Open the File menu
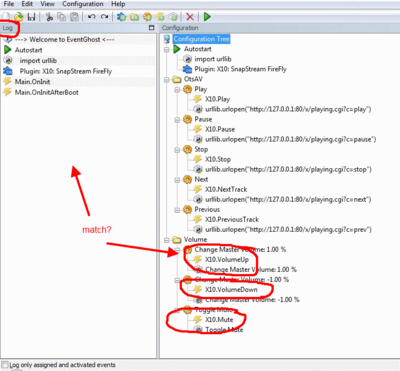The image size is (400, 371). (x=9, y=4)
